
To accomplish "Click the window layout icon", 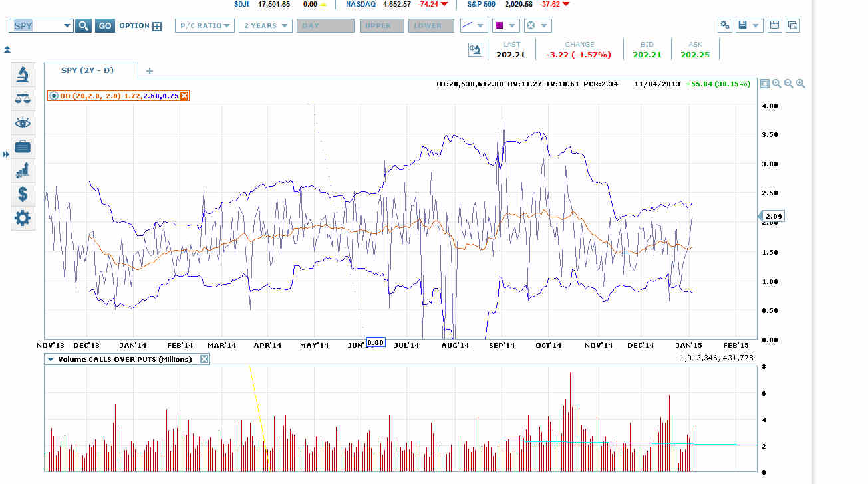I will pyautogui.click(x=774, y=25).
